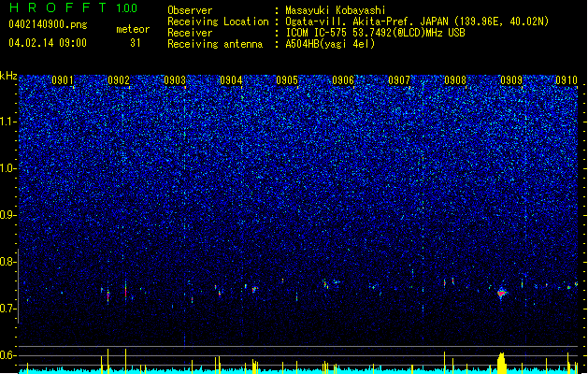The width and height of the screenshot is (588, 374).
Task: Click the 0.7 kHz axis label
Action: coord(8,309)
